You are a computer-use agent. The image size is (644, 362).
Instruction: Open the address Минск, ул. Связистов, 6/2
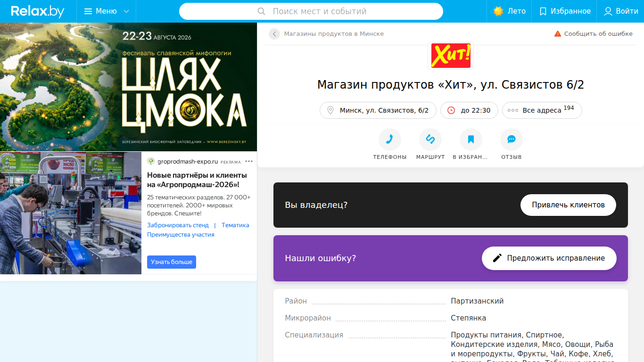point(378,110)
